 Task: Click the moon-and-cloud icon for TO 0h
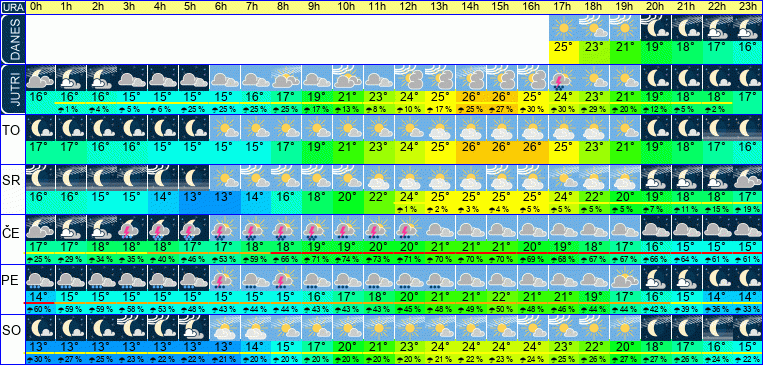pyautogui.click(x=40, y=128)
